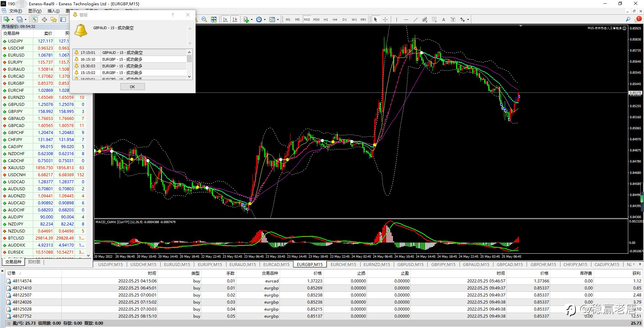644x328 pixels.
Task: Click the XAUUSD symbol arrow icon
Action: 5,168
